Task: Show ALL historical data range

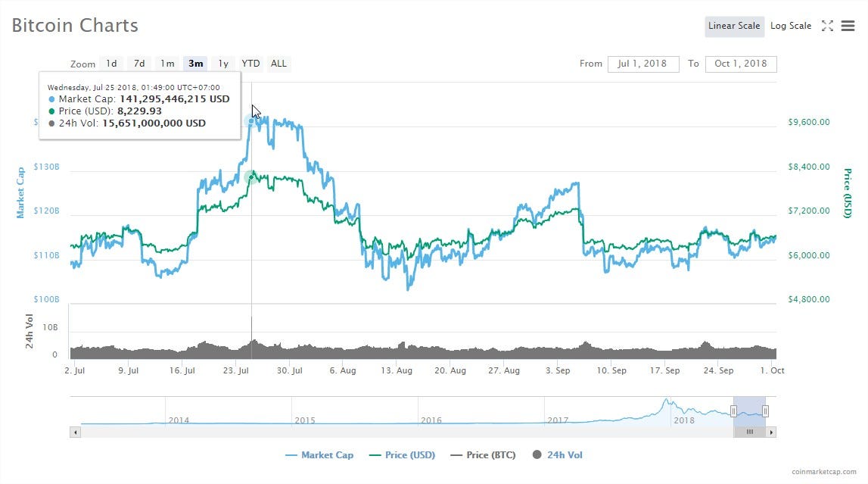Action: (278, 64)
